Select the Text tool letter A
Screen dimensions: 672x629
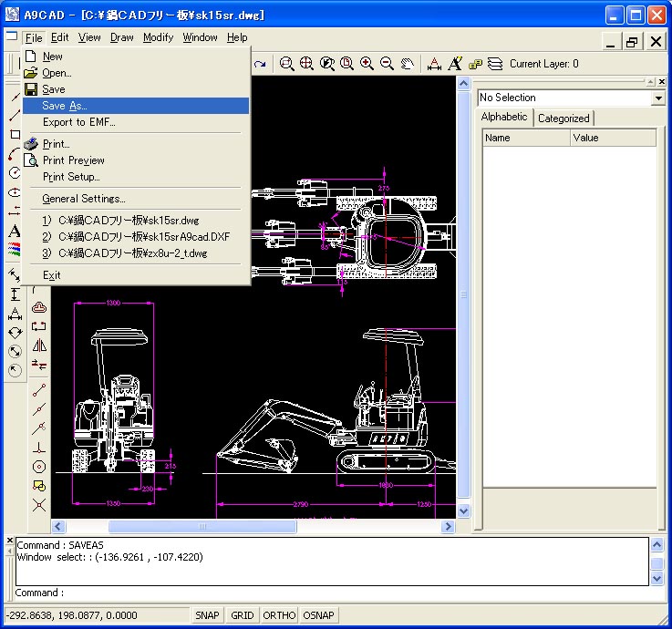click(15, 231)
